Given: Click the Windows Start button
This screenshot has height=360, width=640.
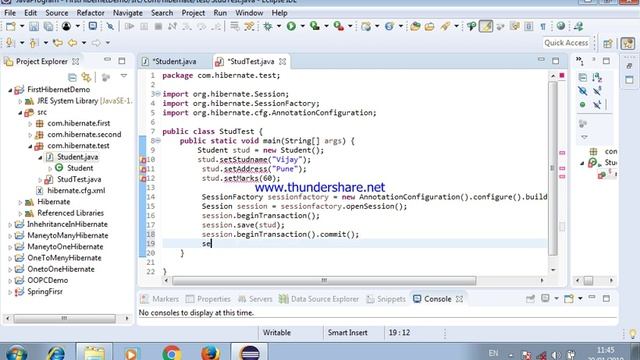Looking at the screenshot, I should tap(16, 353).
